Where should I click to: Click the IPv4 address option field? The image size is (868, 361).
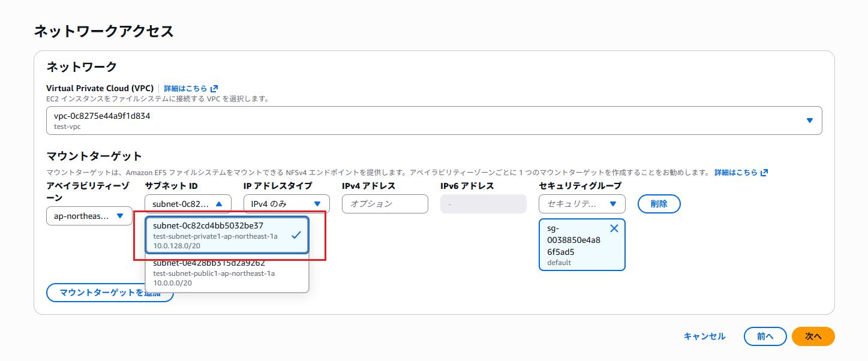point(385,204)
